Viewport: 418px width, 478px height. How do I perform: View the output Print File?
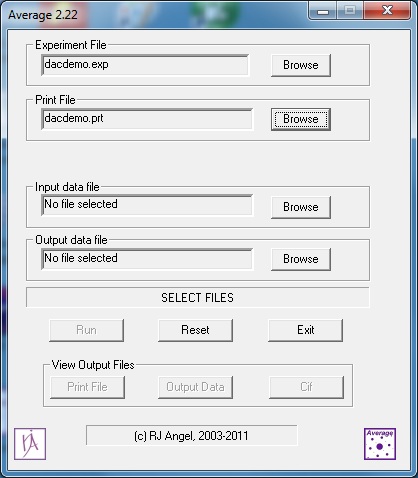point(87,387)
